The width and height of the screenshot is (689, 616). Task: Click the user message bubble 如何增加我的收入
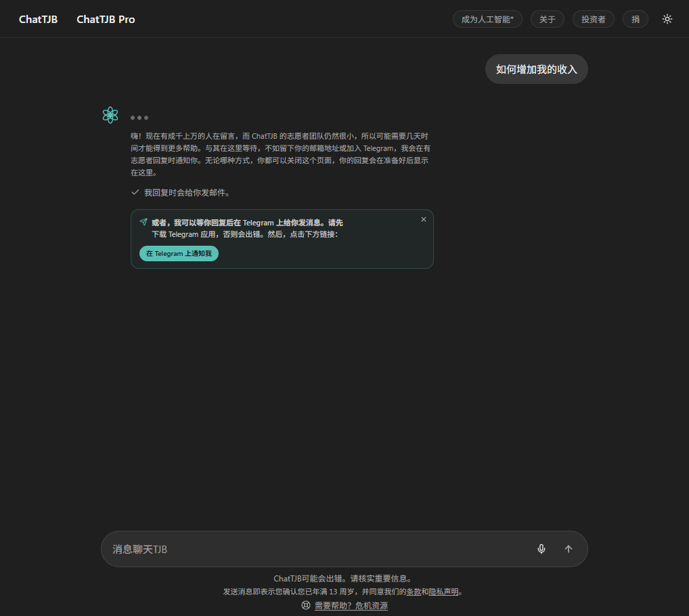tap(536, 70)
